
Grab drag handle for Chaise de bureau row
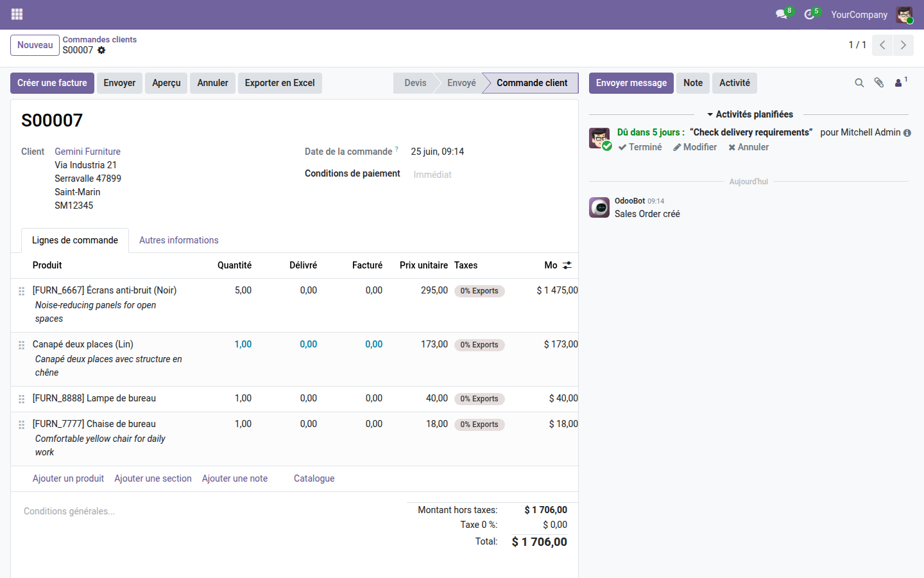21,425
